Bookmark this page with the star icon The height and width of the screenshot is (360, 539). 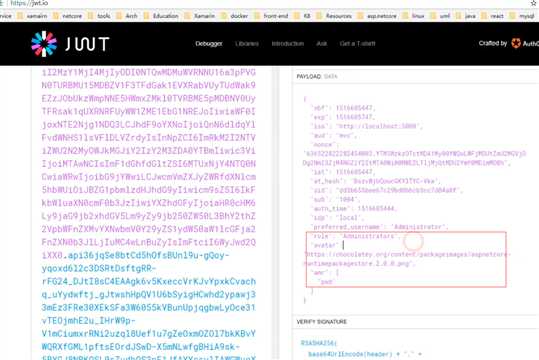[x=534, y=3]
